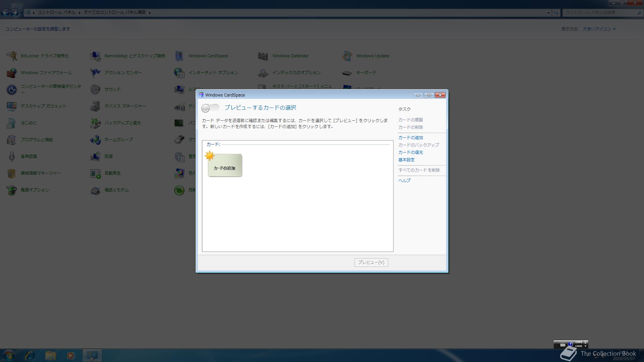The image size is (644, 362).
Task: Click カードの追加 task link
Action: pyautogui.click(x=411, y=138)
